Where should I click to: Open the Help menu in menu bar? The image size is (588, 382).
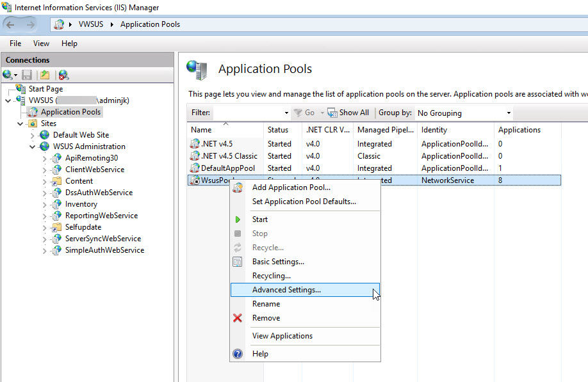pyautogui.click(x=69, y=44)
